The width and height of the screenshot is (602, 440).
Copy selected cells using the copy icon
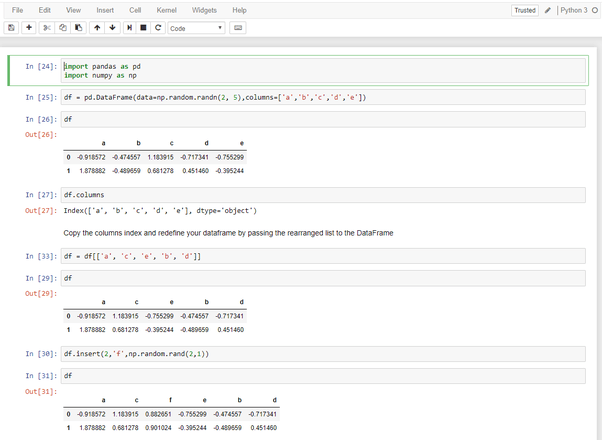63,28
